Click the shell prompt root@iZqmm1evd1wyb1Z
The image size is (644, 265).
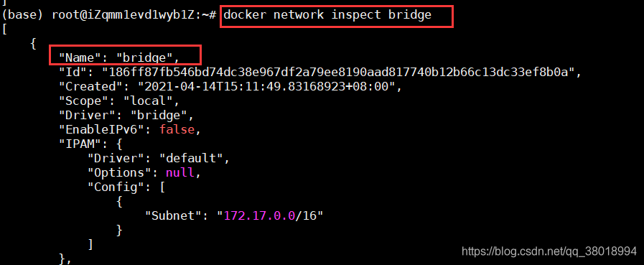coord(131,16)
